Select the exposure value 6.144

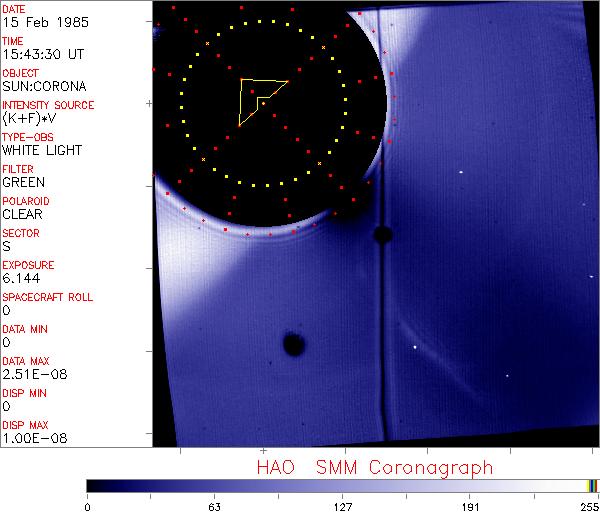21,278
